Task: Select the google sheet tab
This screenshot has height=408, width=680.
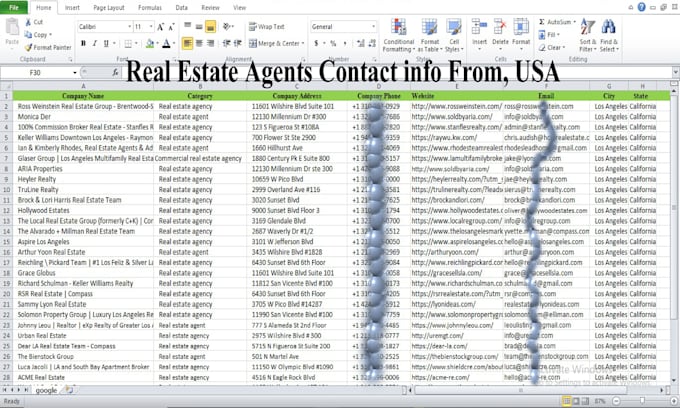Action: tap(46, 391)
